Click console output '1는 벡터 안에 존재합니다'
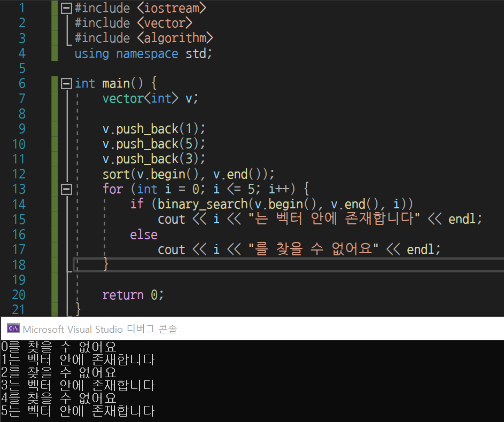Image resolution: width=504 pixels, height=422 pixels. pos(78,360)
